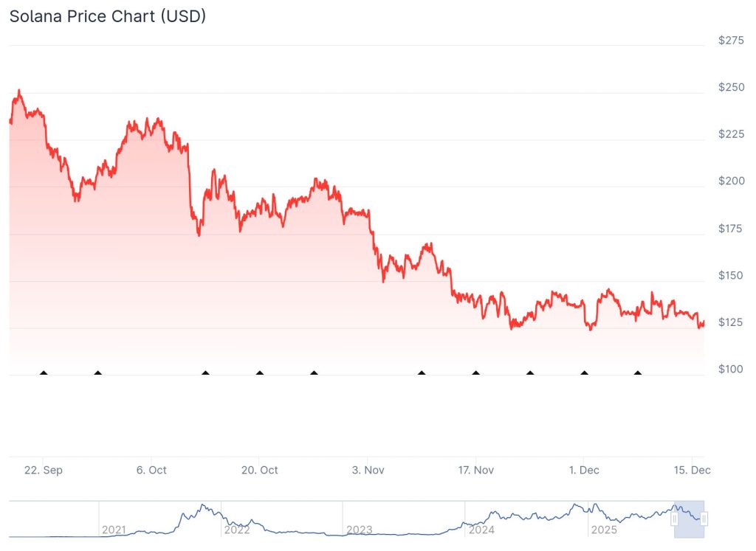Click the 3. Nov date axis label
The width and height of the screenshot is (756, 551).
(x=368, y=471)
